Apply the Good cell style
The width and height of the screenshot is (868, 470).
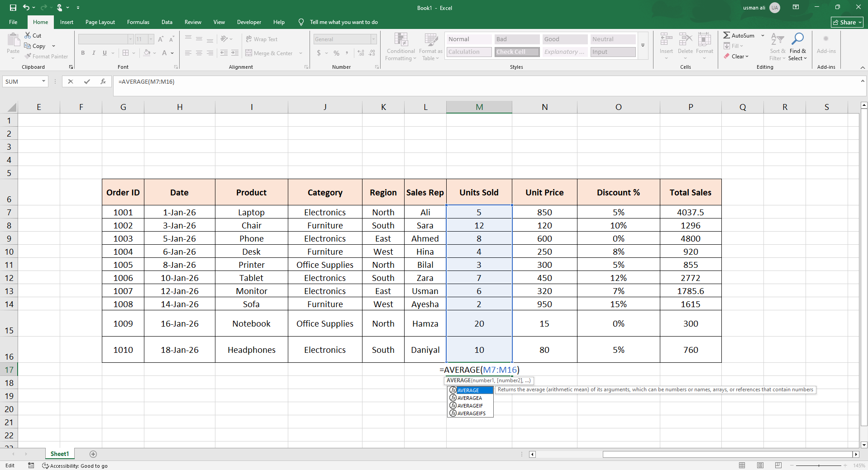[565, 39]
